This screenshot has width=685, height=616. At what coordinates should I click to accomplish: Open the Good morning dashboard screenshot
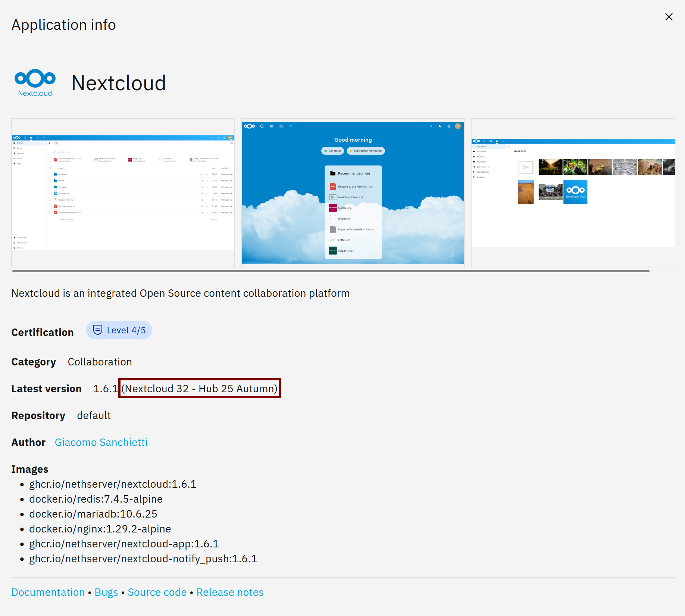tap(353, 193)
